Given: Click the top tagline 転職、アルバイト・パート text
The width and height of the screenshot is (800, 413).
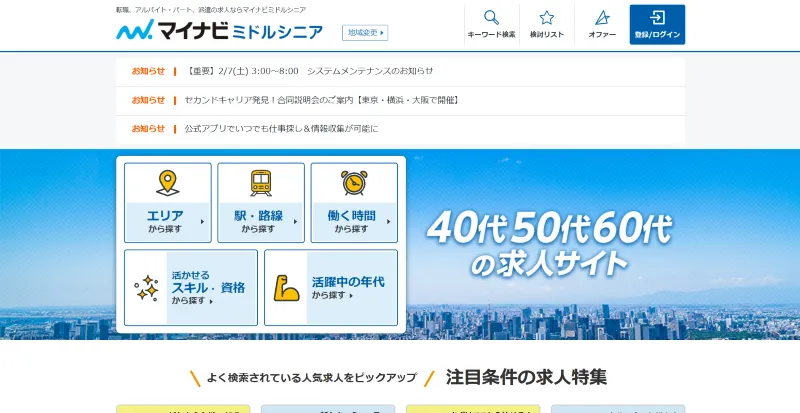Looking at the screenshot, I should coord(211,10).
